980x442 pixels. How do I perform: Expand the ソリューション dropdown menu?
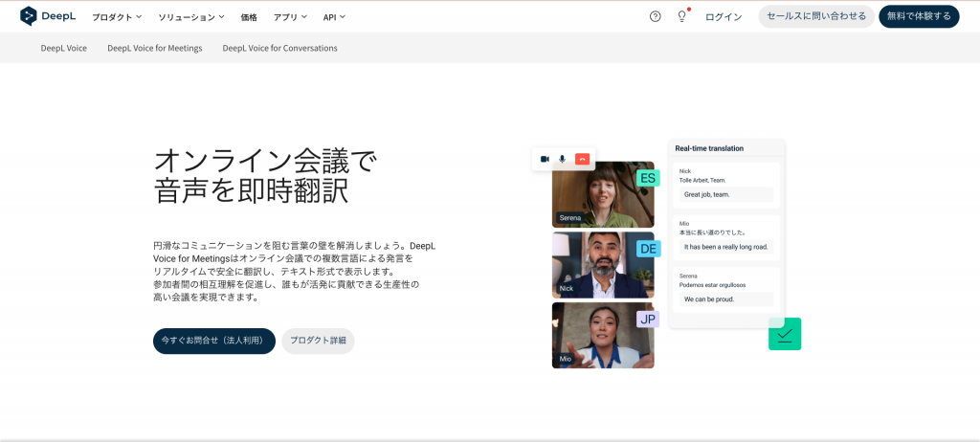pos(191,17)
